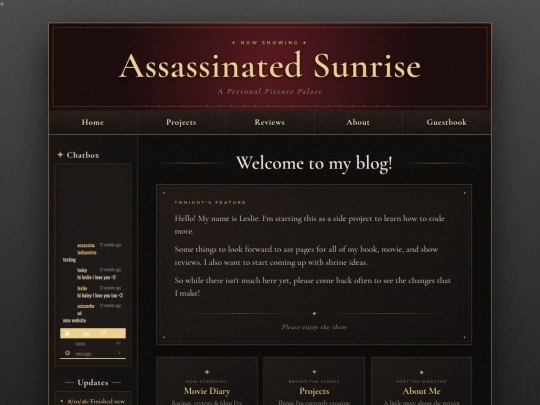Open chatbox in popup via external-link icon
The height and width of the screenshot is (405, 540).
pyautogui.click(x=103, y=333)
